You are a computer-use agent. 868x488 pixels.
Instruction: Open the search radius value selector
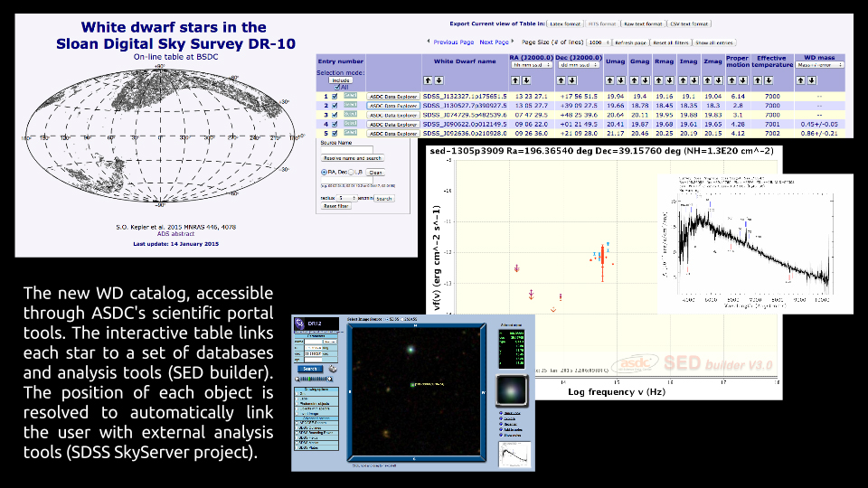pyautogui.click(x=346, y=198)
